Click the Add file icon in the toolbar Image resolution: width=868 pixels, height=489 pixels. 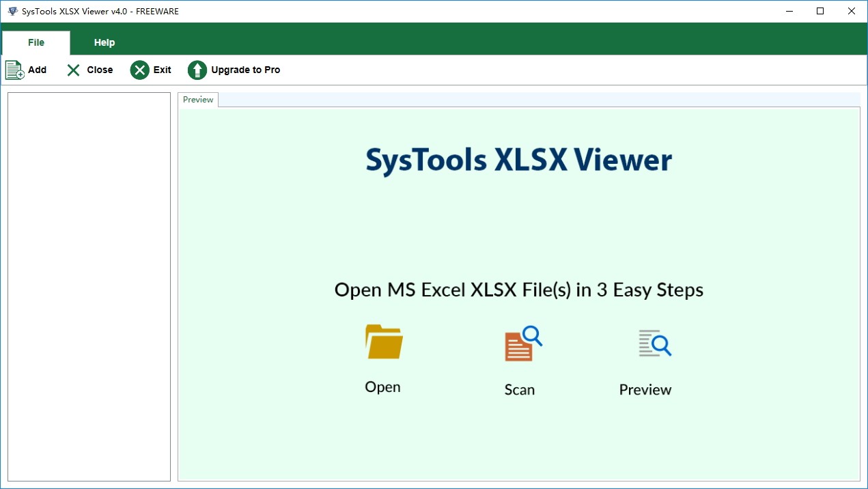[14, 70]
